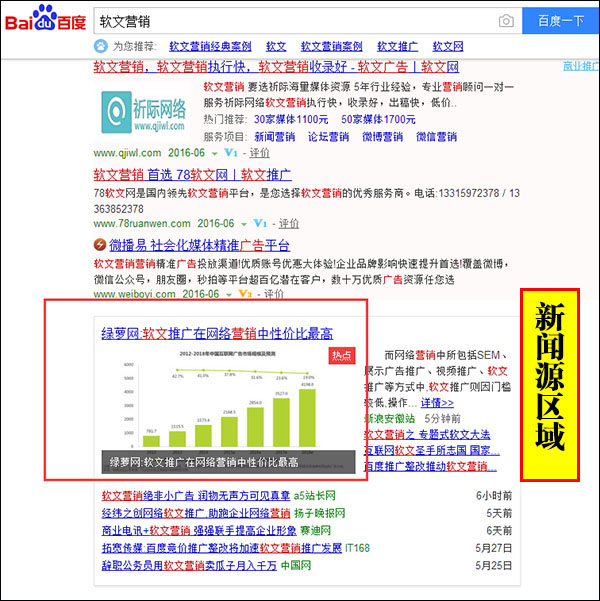Click the a5站长网 source label
The image size is (600, 601).
pos(314,496)
